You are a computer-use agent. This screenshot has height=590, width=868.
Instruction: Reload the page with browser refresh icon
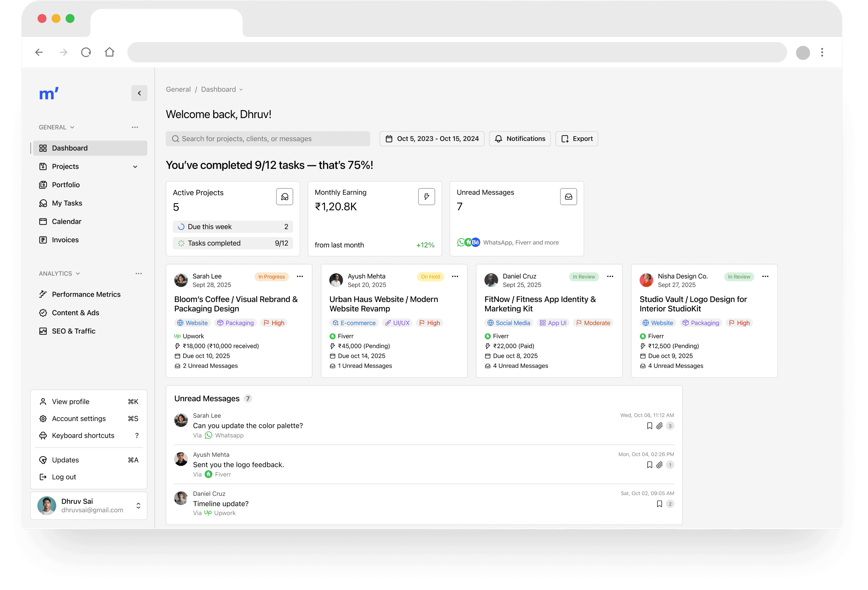tap(86, 52)
